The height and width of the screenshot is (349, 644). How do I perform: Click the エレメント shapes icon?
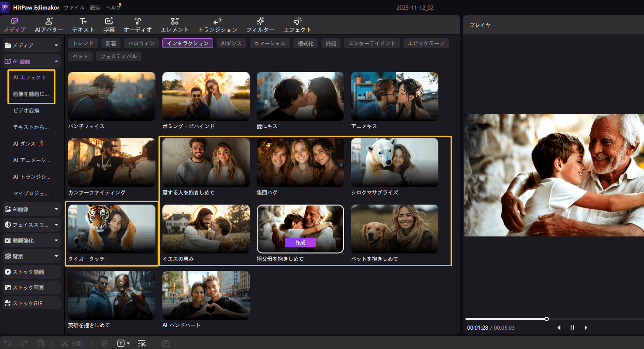point(175,21)
